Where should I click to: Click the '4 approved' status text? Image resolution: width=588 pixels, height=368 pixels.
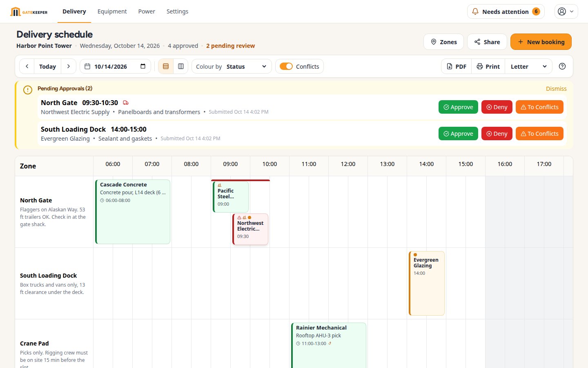(x=183, y=46)
